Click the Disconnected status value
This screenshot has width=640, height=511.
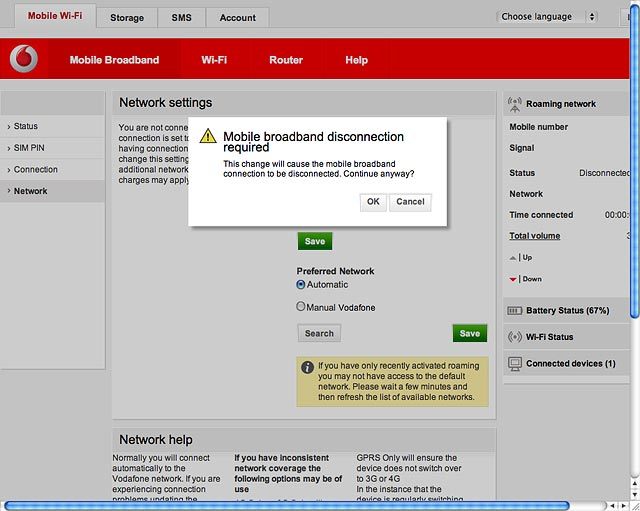point(604,173)
